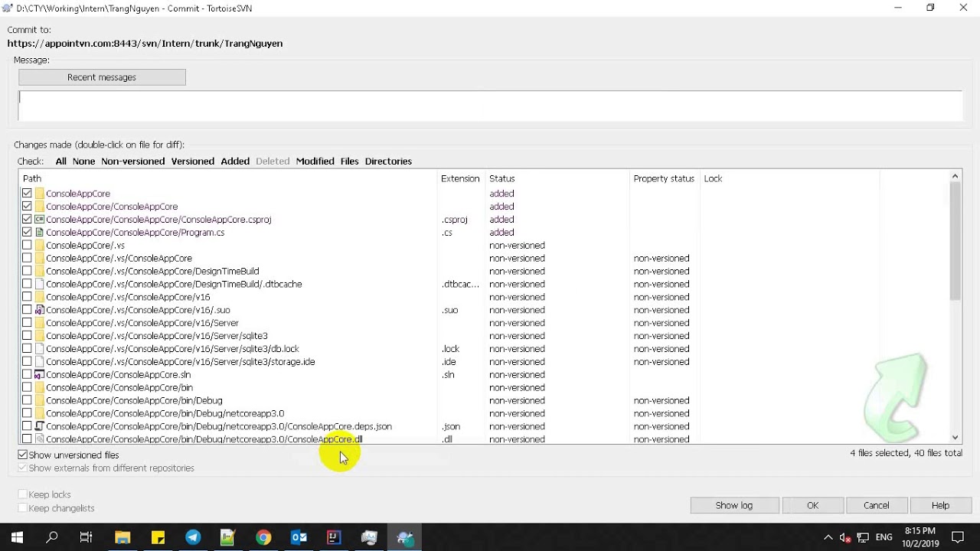This screenshot has width=980, height=551.
Task: Check Added files filter link
Action: click(235, 161)
